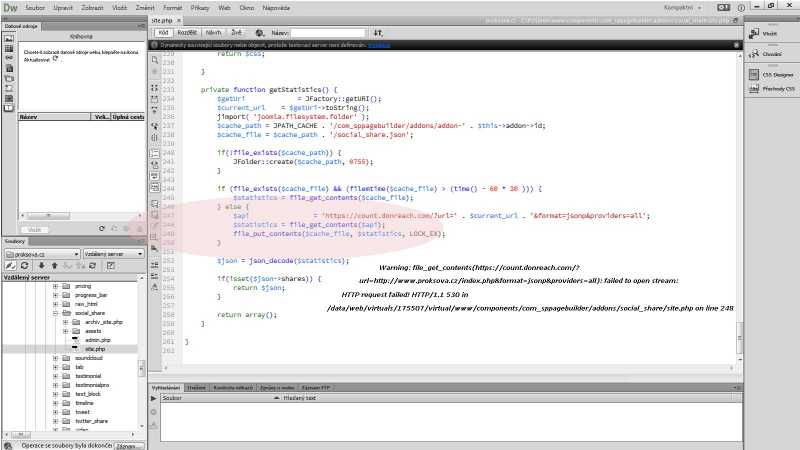Click the Put Files up arrow icon
The height and width of the screenshot is (450, 800).
point(55,266)
